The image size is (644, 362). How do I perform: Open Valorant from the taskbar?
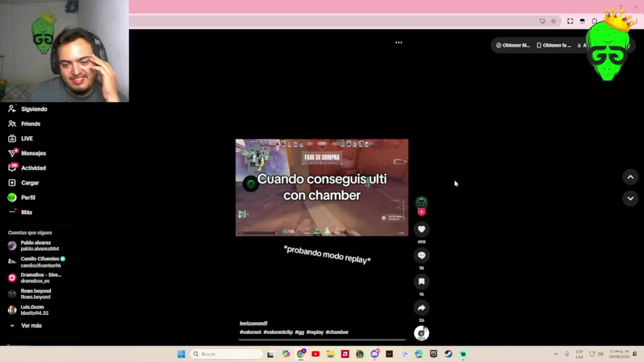point(389,354)
